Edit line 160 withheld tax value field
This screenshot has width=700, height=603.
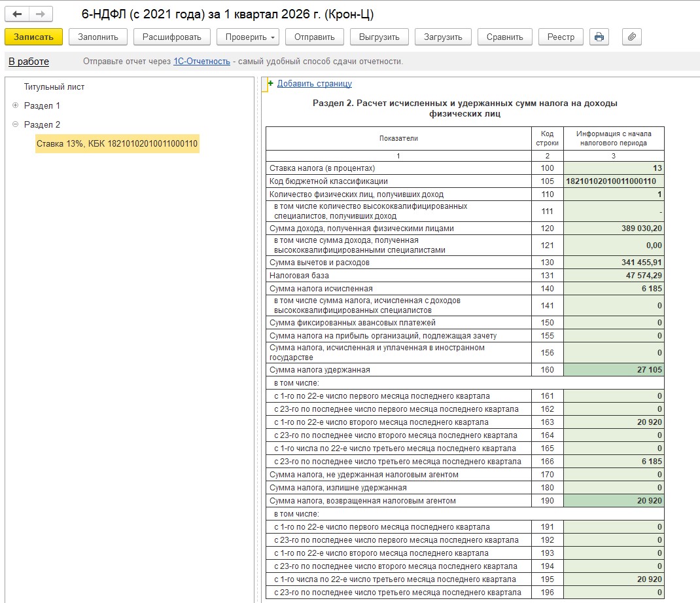[614, 370]
